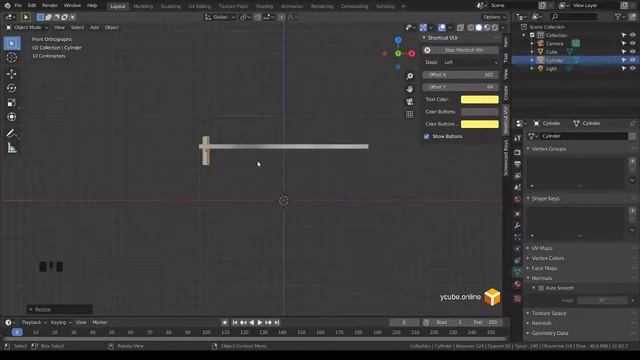640x360 pixels.
Task: Adjust the Offset Y slider field
Action: (460, 87)
